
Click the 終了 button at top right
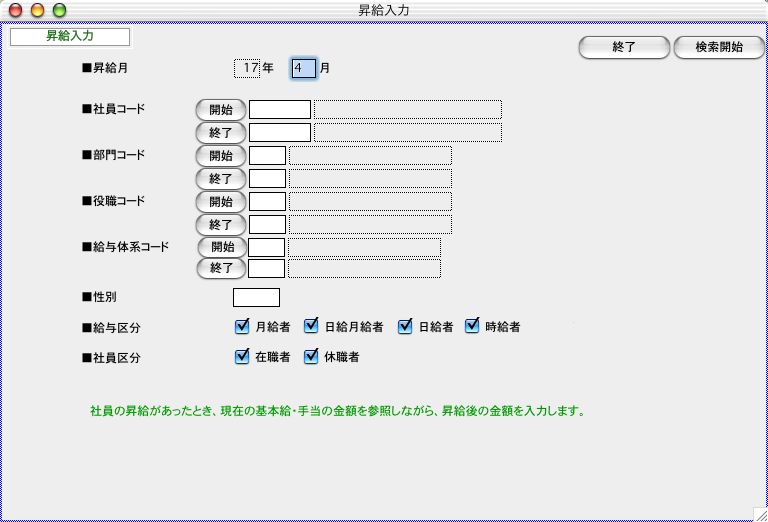pyautogui.click(x=623, y=47)
